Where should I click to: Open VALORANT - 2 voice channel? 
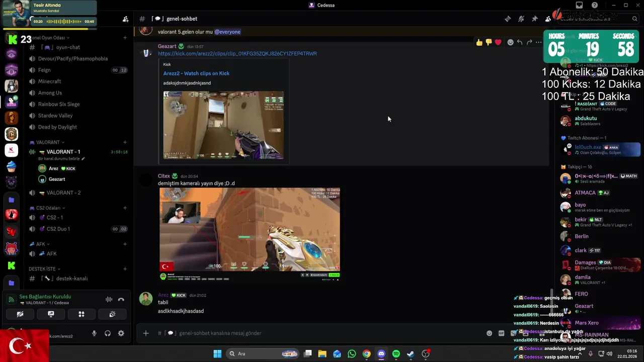coord(78,193)
